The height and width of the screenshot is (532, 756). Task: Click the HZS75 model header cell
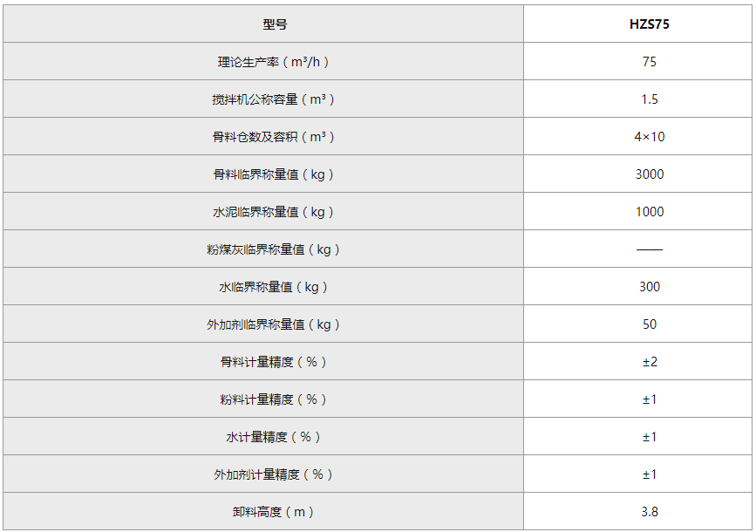point(649,24)
